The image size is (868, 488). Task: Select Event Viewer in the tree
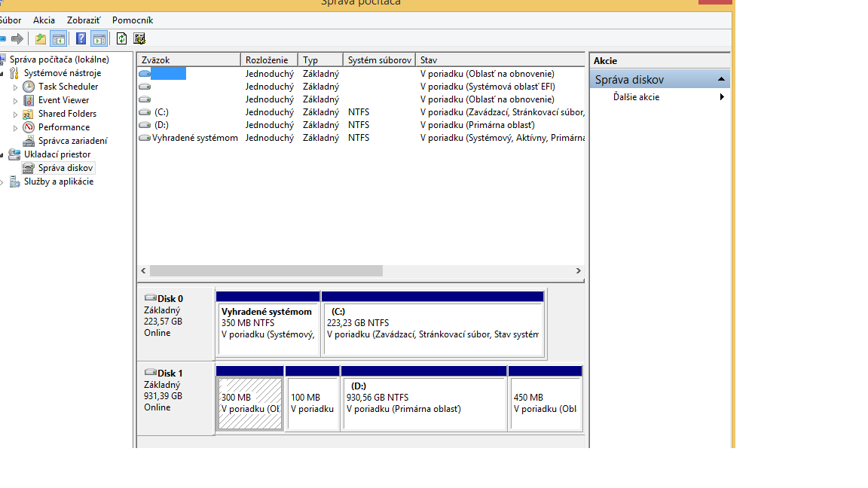63,100
